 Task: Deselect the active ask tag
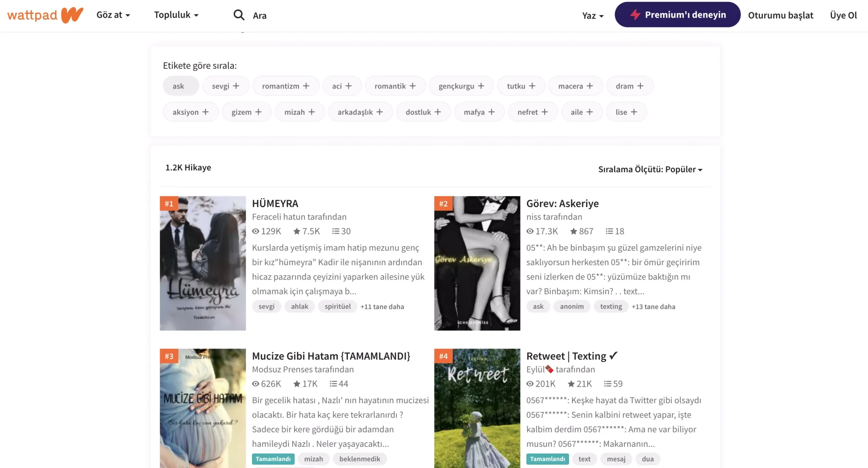click(x=178, y=86)
